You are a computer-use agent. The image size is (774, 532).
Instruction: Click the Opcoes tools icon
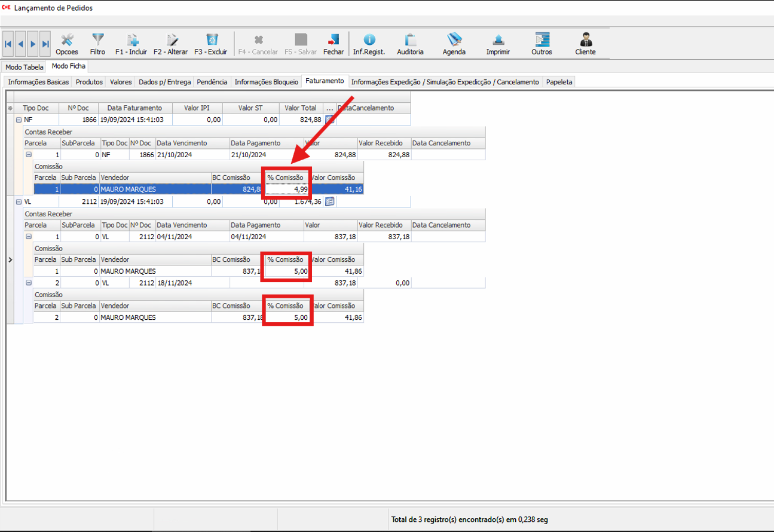67,41
